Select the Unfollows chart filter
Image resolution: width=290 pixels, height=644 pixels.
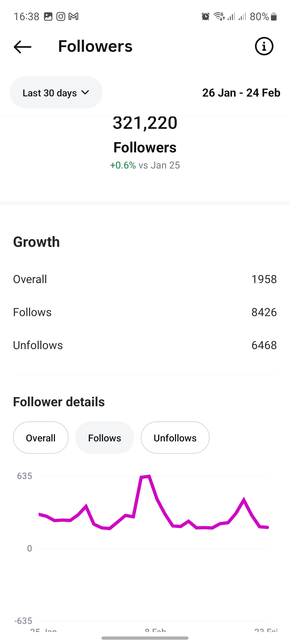tap(175, 438)
